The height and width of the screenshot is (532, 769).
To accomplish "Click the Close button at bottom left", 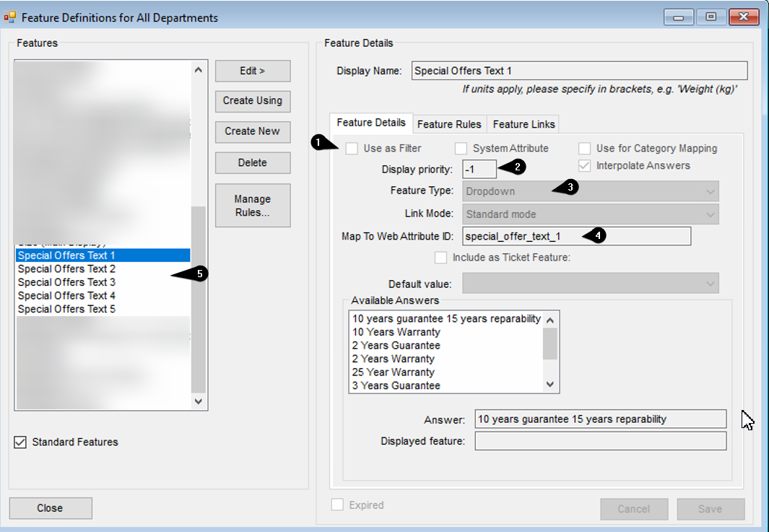I will coord(50,508).
